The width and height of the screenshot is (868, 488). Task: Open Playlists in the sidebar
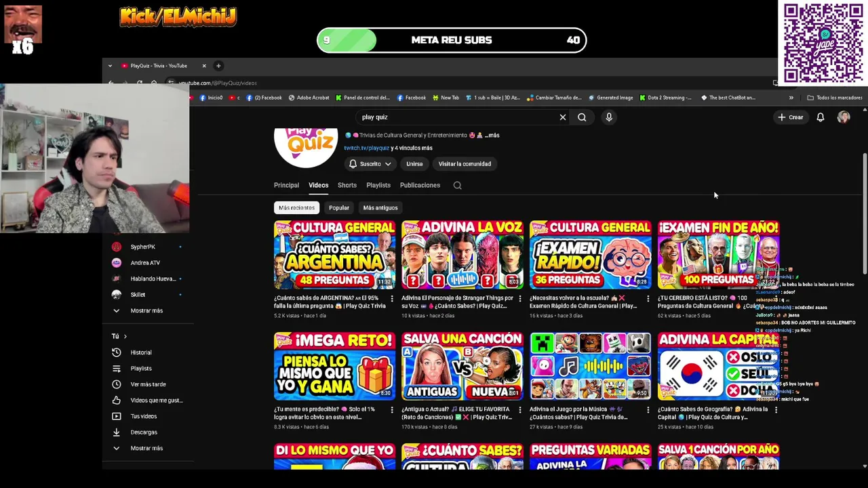(x=141, y=369)
